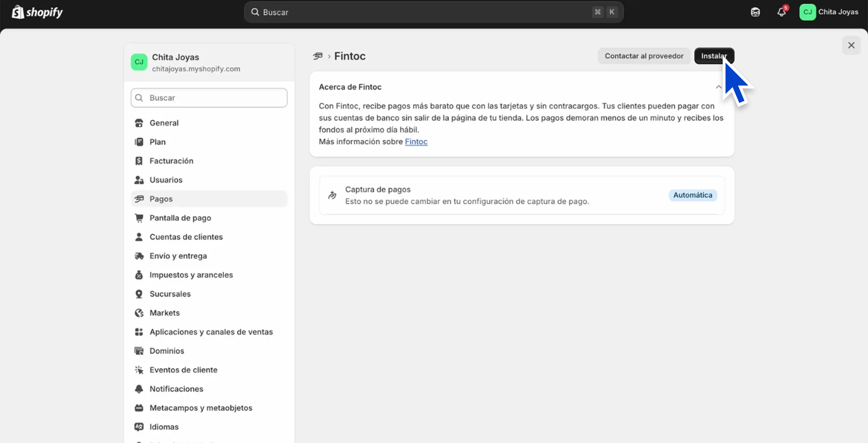Go to Pantalla de pago settings
This screenshot has height=443, width=868.
pos(180,218)
